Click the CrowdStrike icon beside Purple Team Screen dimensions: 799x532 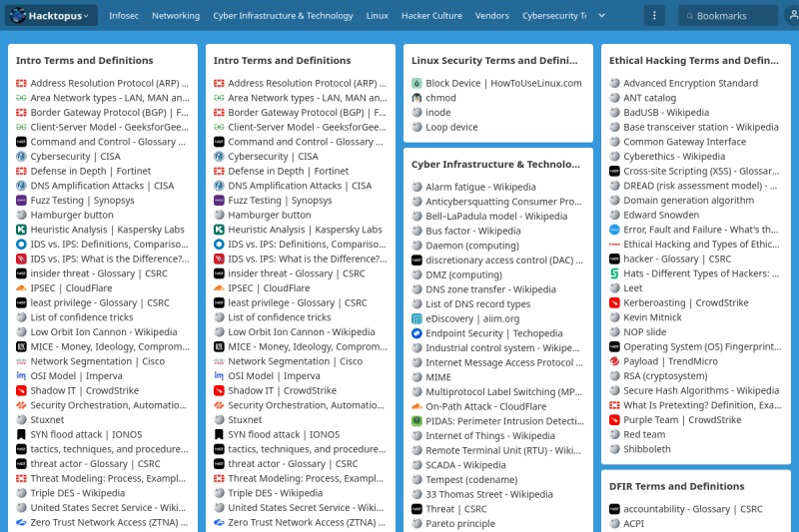[x=614, y=420]
